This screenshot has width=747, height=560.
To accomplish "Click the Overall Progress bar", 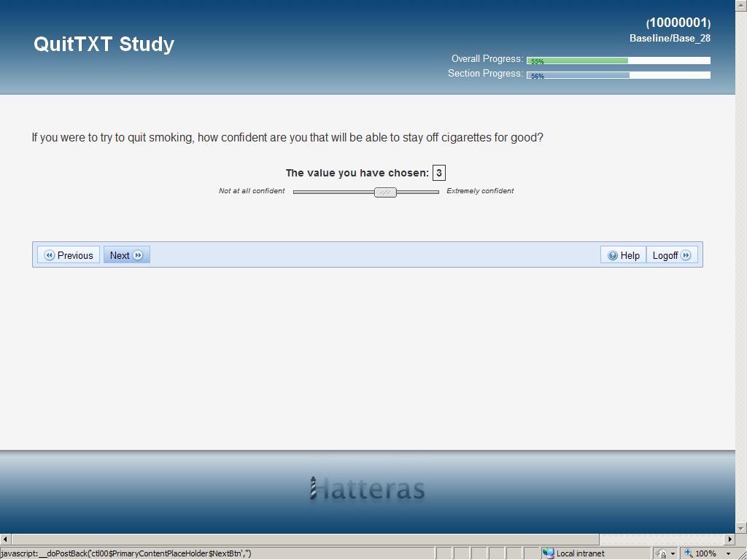I will coord(619,61).
